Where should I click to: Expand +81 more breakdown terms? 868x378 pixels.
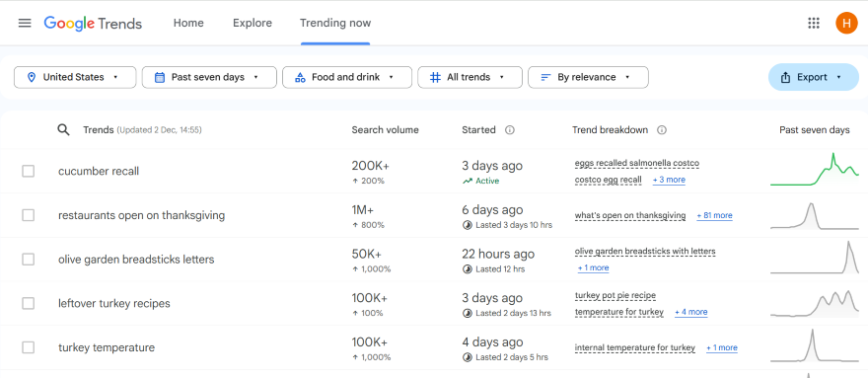coord(715,215)
